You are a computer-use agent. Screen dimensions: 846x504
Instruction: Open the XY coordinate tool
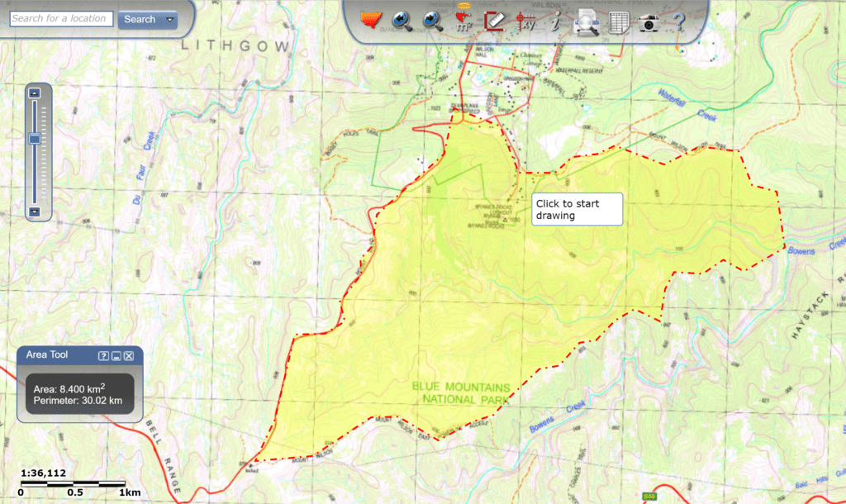click(x=525, y=21)
